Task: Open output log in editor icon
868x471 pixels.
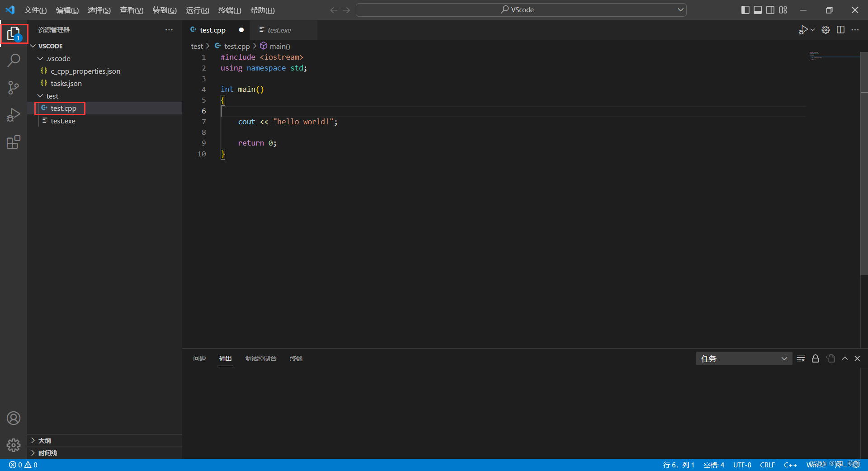Action: [830, 358]
